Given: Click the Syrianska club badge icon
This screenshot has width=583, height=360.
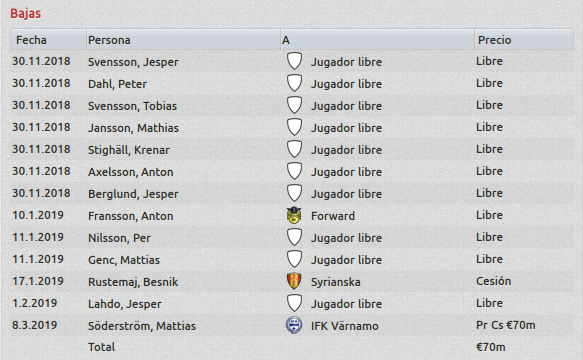Looking at the screenshot, I should [294, 281].
